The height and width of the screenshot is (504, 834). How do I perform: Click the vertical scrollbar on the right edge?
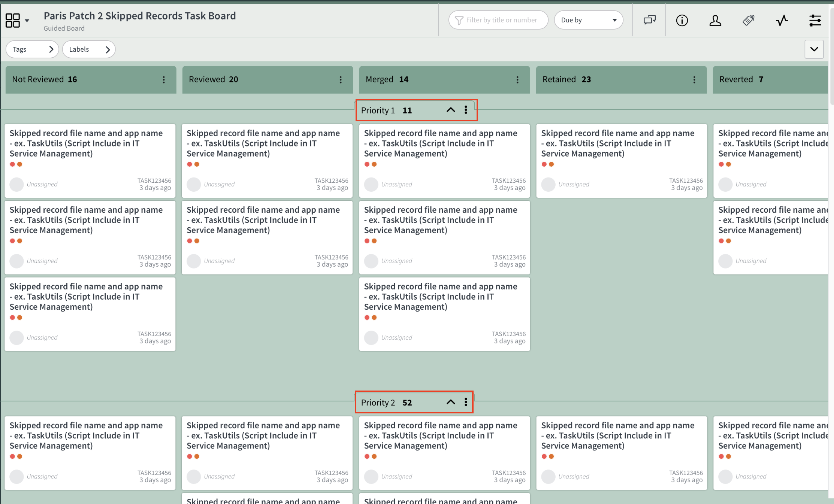831,56
